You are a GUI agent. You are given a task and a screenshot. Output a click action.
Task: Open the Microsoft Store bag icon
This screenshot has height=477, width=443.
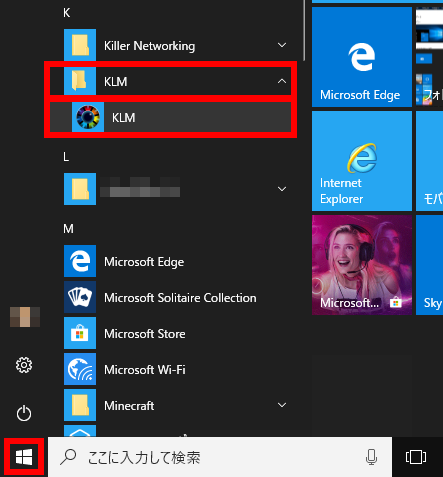80,333
